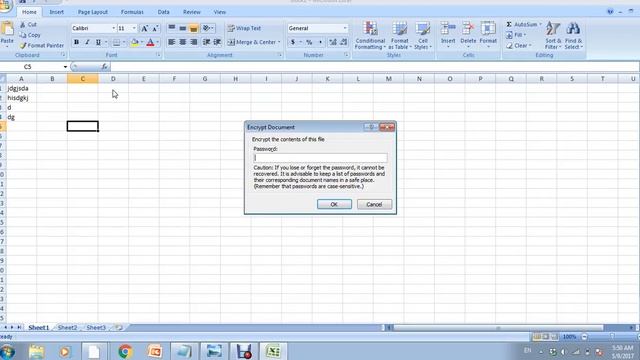Open the borders dropdown arrow
This screenshot has width=640, height=360.
(124, 42)
